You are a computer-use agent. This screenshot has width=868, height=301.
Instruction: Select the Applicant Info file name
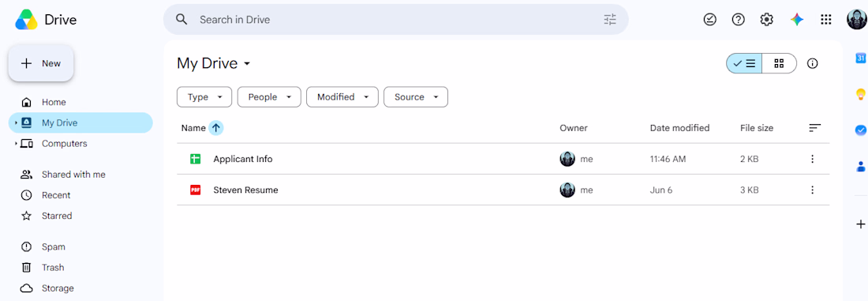[x=243, y=159]
